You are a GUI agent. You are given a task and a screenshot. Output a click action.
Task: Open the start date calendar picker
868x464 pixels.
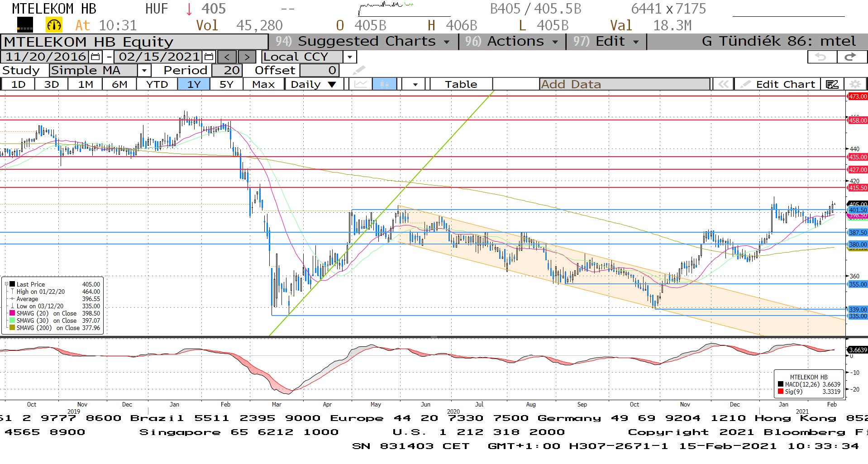[95, 57]
